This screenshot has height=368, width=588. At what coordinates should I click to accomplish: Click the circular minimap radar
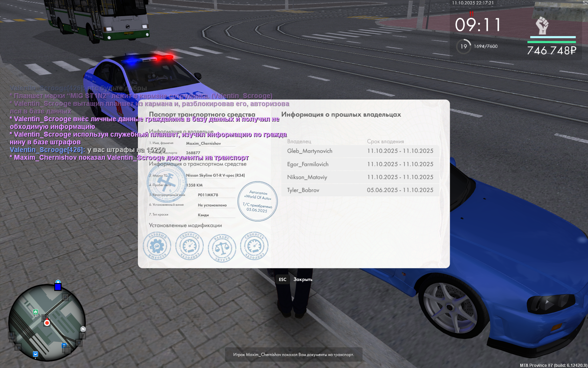47,323
